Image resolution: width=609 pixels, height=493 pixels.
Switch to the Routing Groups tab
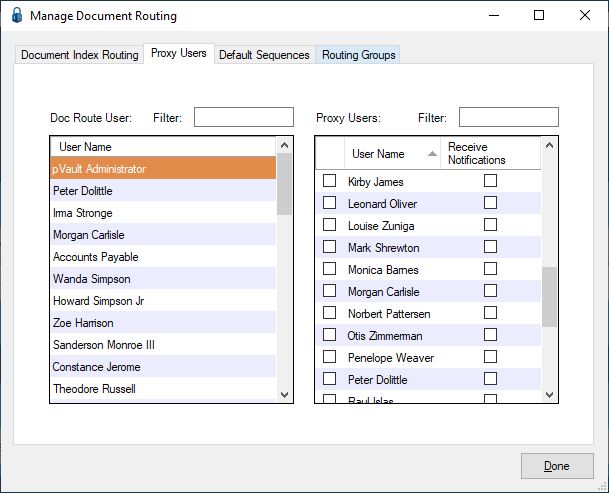(358, 55)
